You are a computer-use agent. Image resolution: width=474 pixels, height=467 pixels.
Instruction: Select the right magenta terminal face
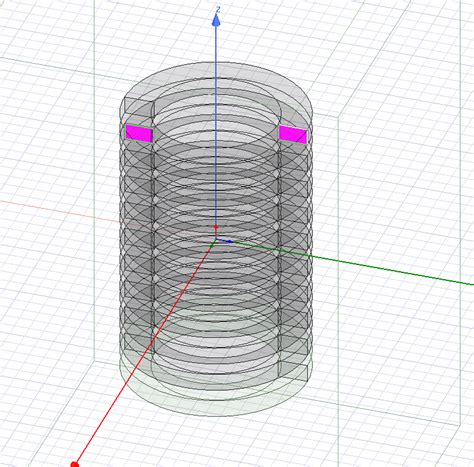pos(293,135)
